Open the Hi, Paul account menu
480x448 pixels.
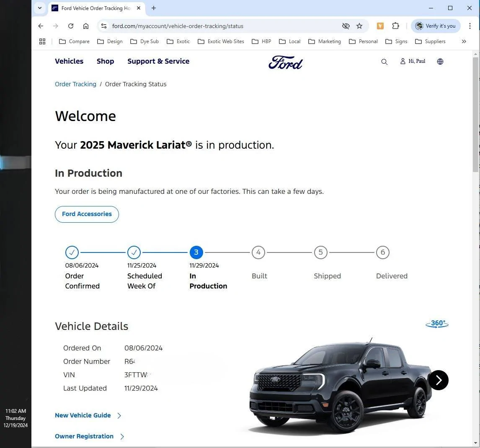[413, 61]
